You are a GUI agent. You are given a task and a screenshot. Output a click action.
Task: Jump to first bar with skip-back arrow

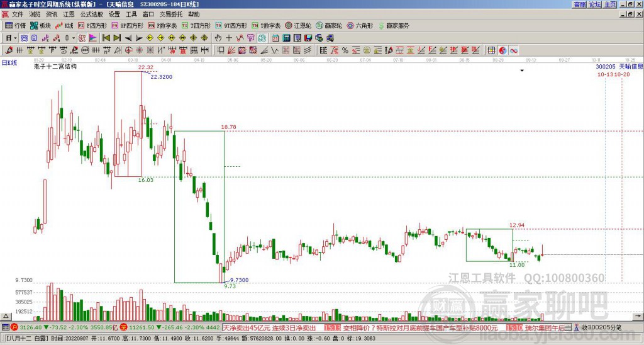pos(106,38)
